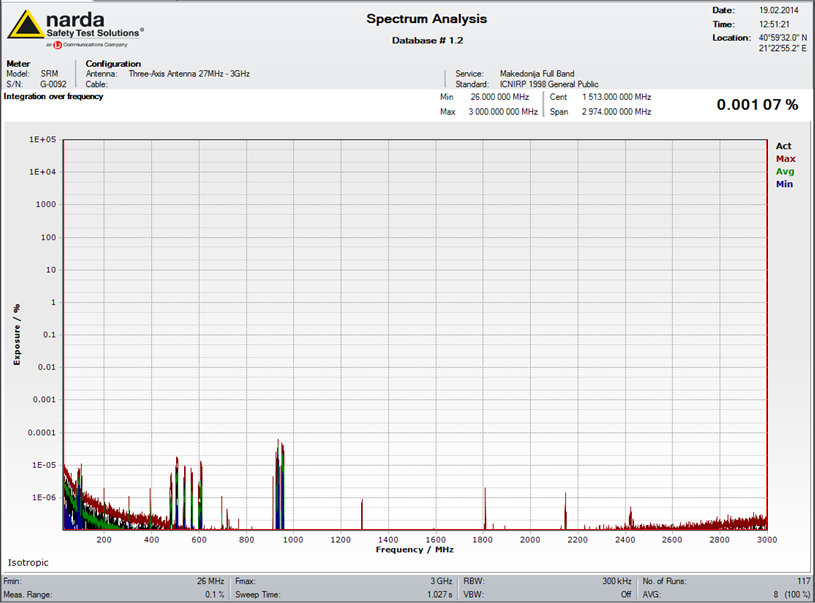Select the Database # 1.2 label
The height and width of the screenshot is (603, 815).
427,40
